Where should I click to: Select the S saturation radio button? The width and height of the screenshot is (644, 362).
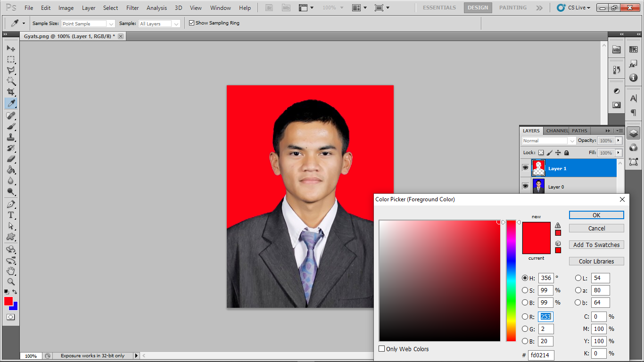click(525, 290)
